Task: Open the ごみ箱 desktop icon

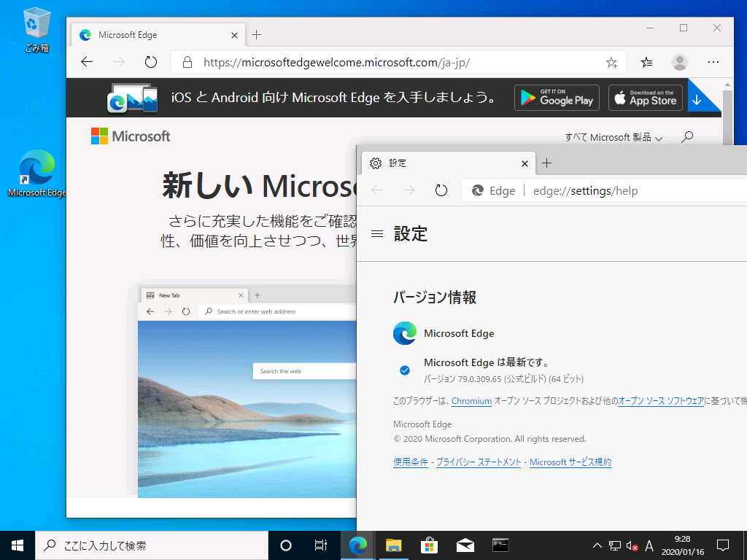Action: [x=36, y=29]
